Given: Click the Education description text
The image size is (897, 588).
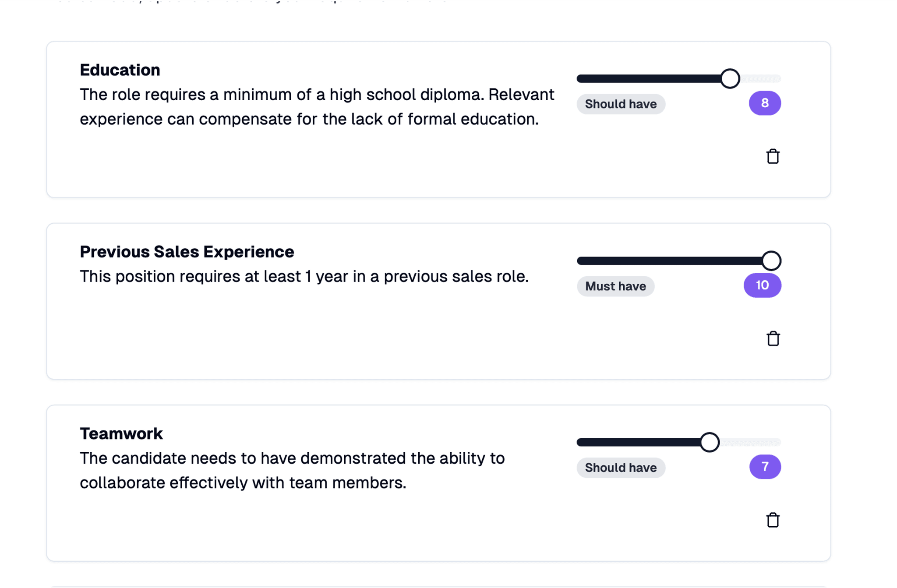Looking at the screenshot, I should [317, 106].
